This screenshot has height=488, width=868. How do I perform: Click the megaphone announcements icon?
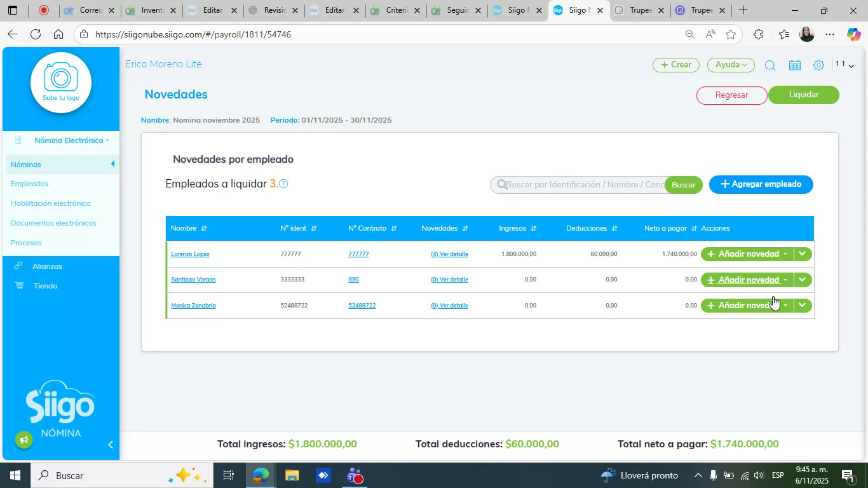click(24, 440)
